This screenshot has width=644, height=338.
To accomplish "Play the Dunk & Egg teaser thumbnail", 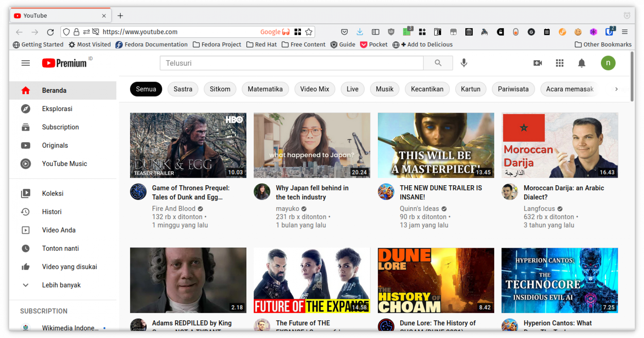I will tap(188, 145).
